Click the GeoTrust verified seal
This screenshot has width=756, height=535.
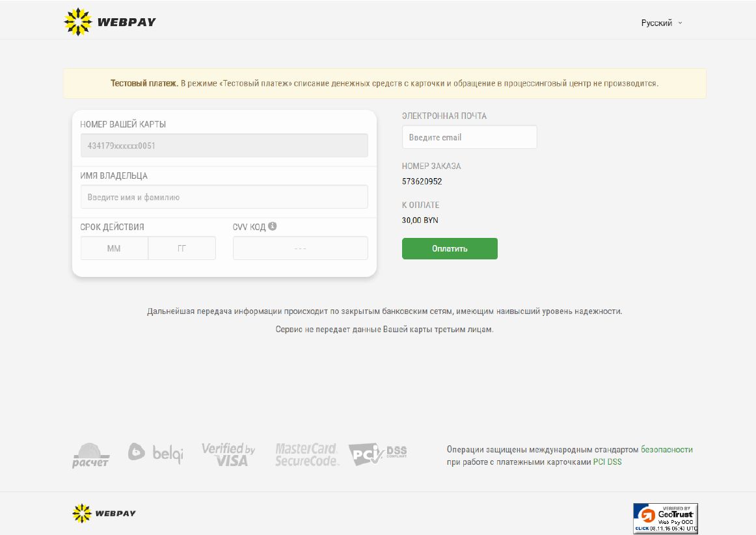666,518
